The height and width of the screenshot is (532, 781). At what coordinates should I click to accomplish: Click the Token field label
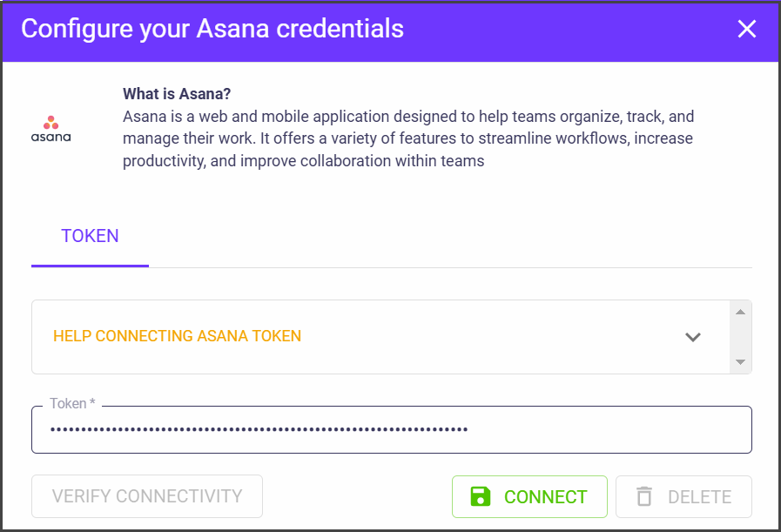pos(72,404)
